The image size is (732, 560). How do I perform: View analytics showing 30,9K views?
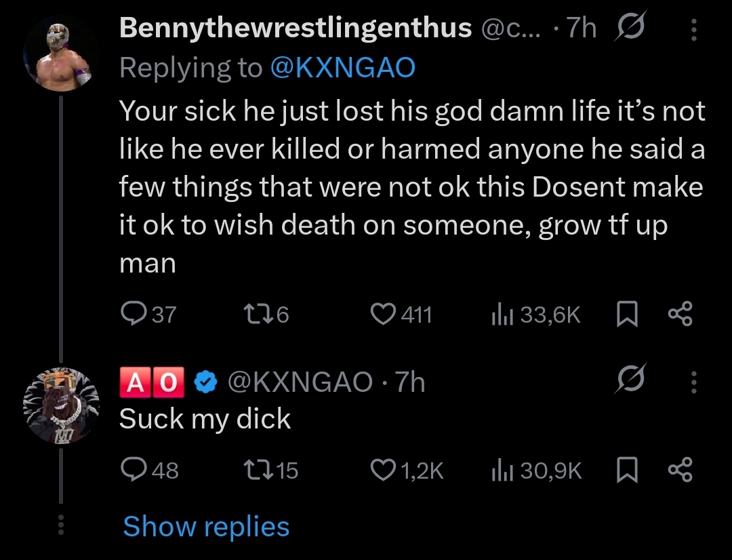[500, 470]
